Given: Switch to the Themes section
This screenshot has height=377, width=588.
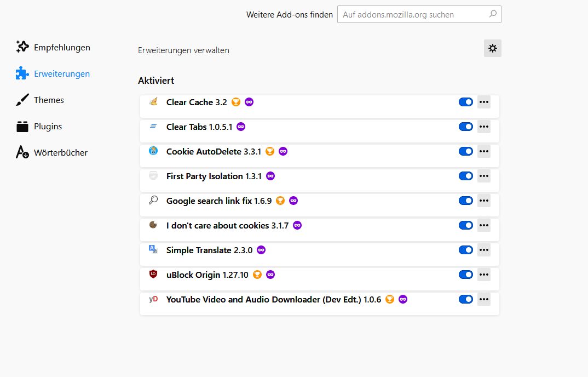Looking at the screenshot, I should point(49,100).
